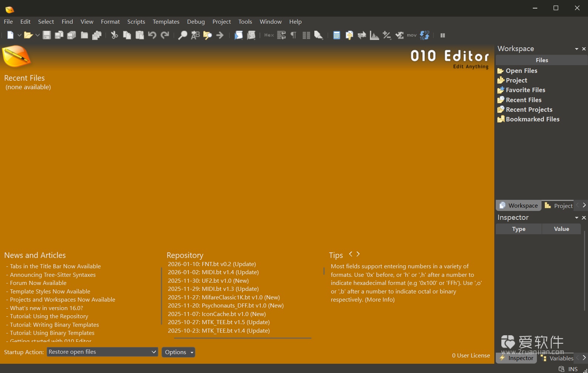Click the Close All files toolbar icon
The image size is (588, 373).
coord(97,35)
